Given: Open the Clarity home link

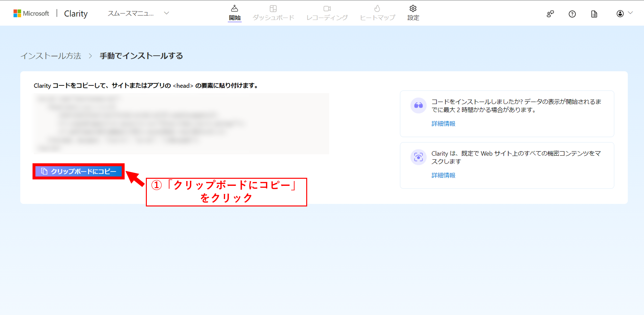Looking at the screenshot, I should 76,14.
